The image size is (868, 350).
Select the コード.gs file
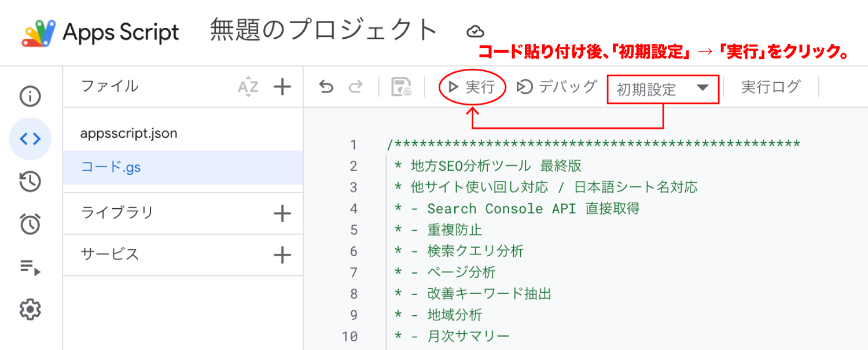(x=111, y=168)
